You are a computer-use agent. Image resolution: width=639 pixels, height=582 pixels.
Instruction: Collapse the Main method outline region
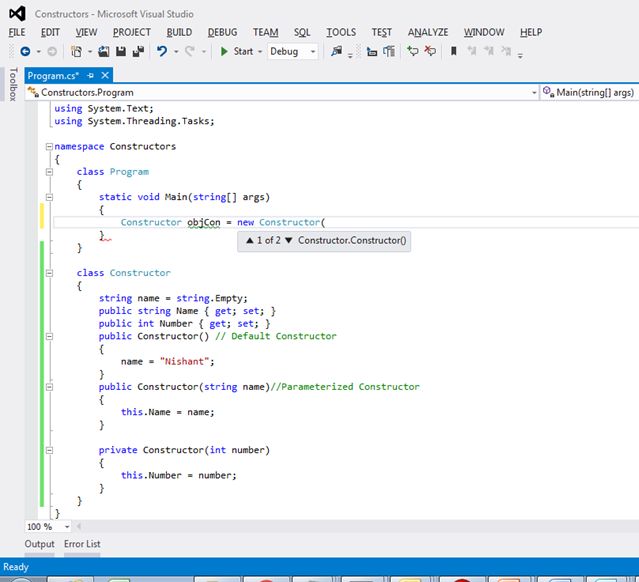(48, 197)
